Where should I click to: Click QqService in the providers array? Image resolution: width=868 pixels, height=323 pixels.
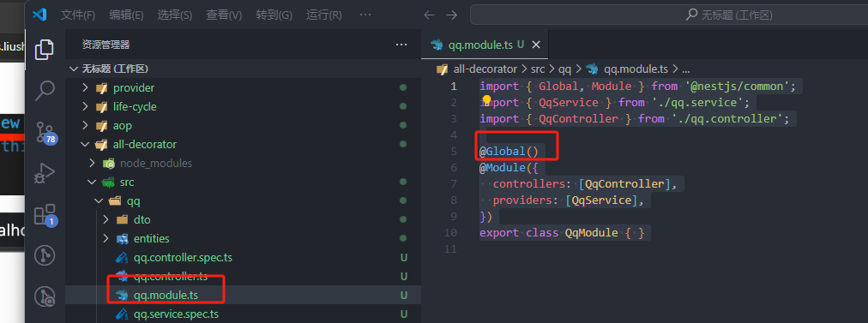click(x=601, y=200)
